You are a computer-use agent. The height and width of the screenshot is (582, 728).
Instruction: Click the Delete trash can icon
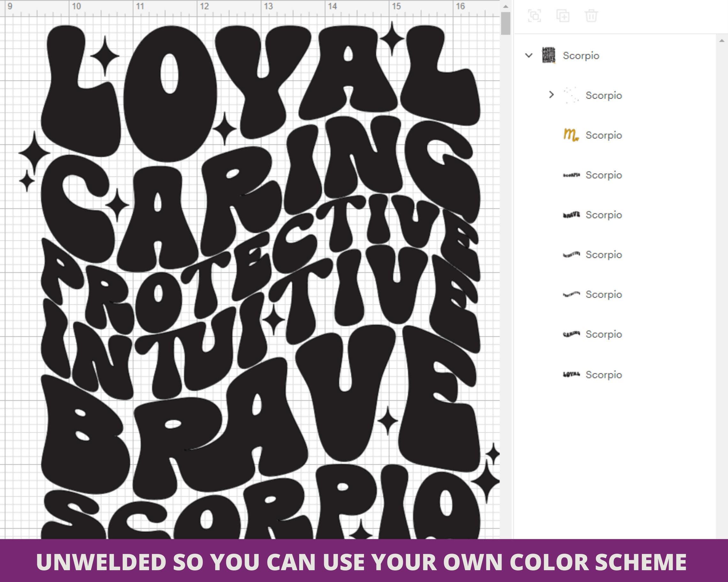pos(591,16)
